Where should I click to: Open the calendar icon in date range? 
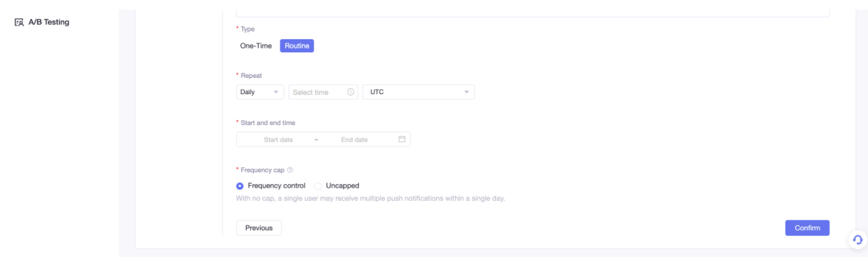pyautogui.click(x=402, y=139)
